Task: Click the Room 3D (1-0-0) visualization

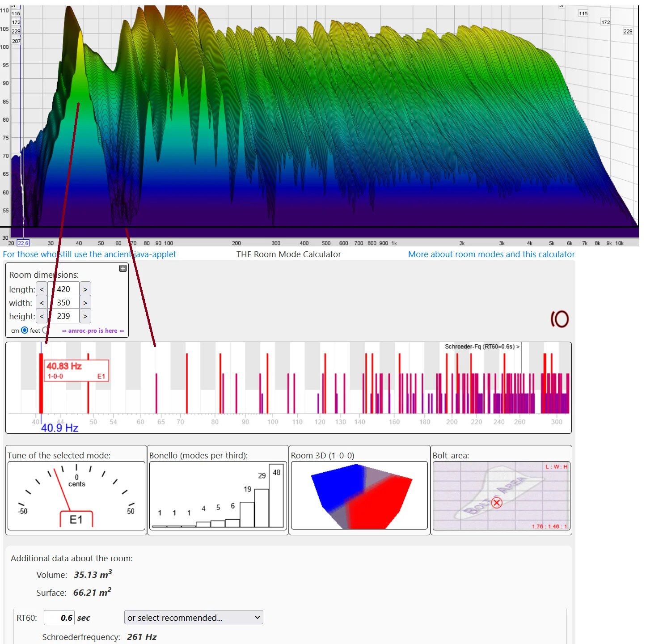Action: [x=359, y=496]
